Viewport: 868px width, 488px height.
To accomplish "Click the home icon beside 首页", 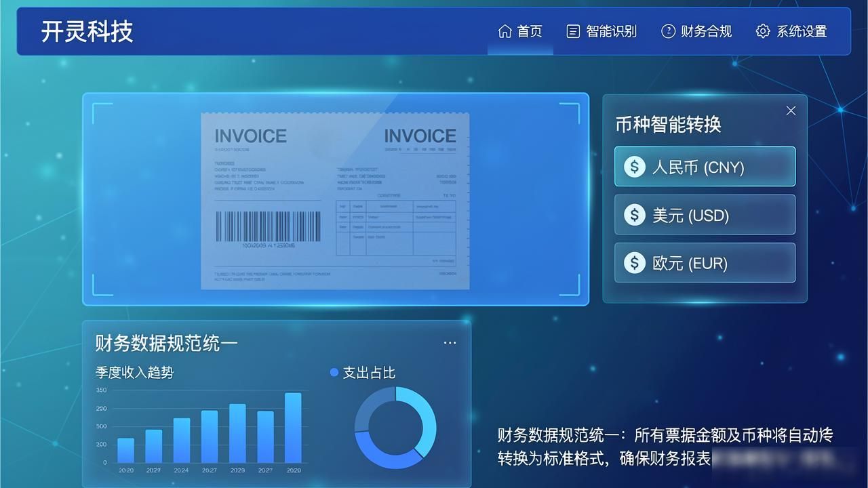I will tap(505, 31).
